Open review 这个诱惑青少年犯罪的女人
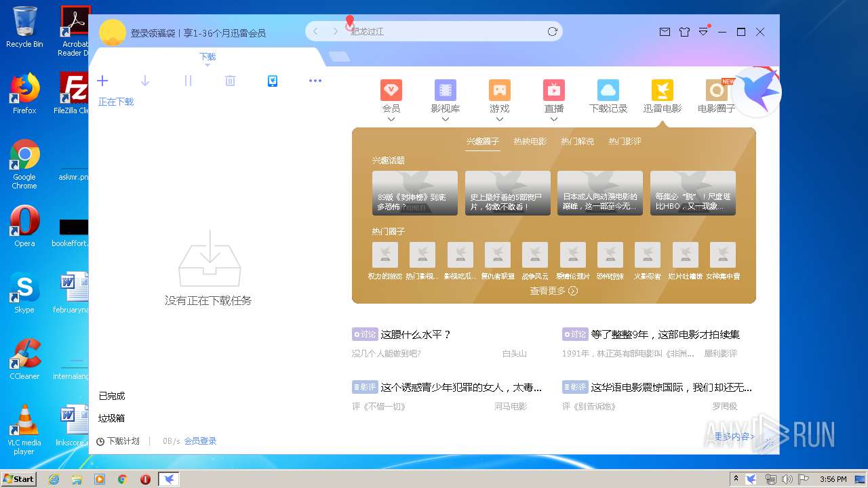Viewport: 868px width, 488px height. click(x=461, y=388)
